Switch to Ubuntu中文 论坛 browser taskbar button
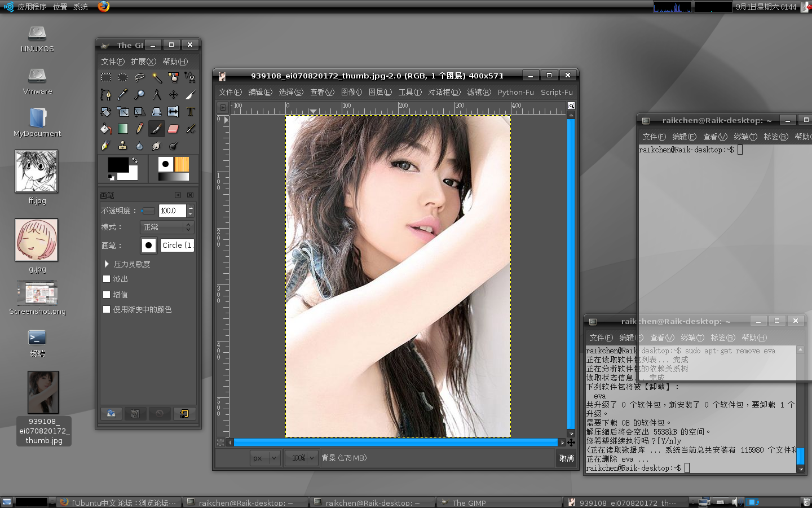The height and width of the screenshot is (508, 812). [119, 502]
